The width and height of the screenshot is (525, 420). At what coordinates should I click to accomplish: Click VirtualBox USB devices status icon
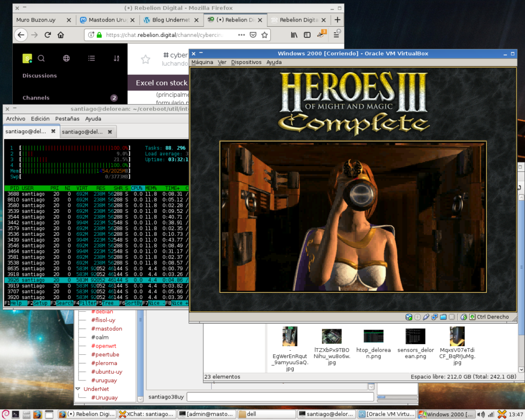tap(426, 317)
